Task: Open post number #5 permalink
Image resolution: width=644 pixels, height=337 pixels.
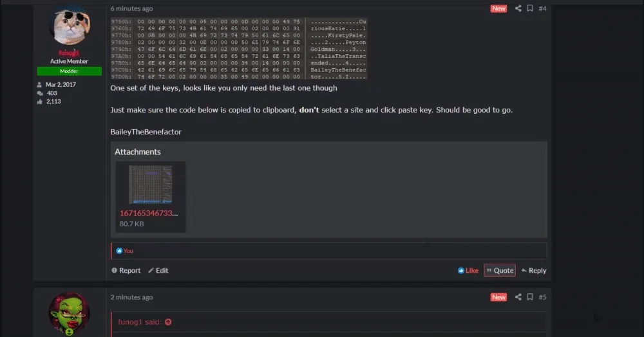Action: pos(542,297)
